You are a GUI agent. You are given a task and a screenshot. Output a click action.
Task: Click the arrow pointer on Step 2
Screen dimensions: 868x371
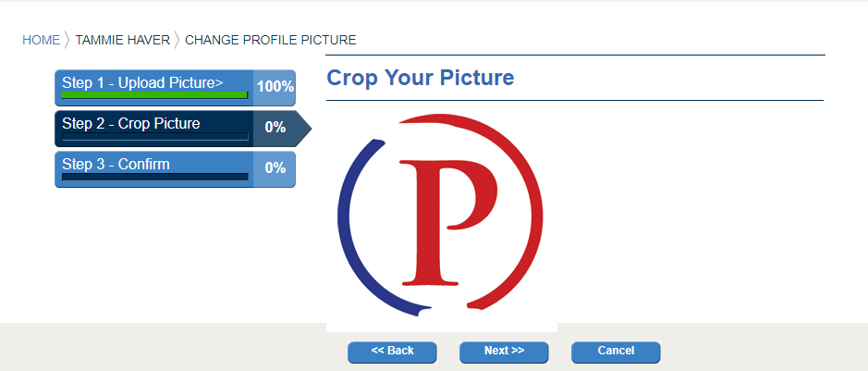[x=303, y=129]
